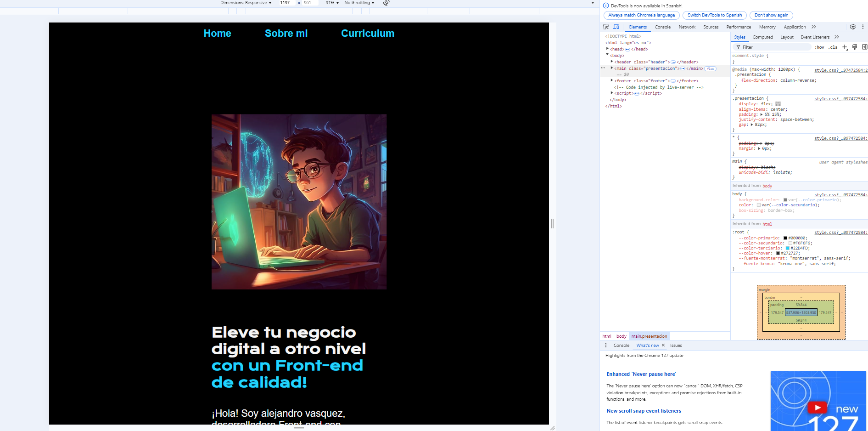
Task: Expand the footer class="footer" node
Action: tap(612, 80)
